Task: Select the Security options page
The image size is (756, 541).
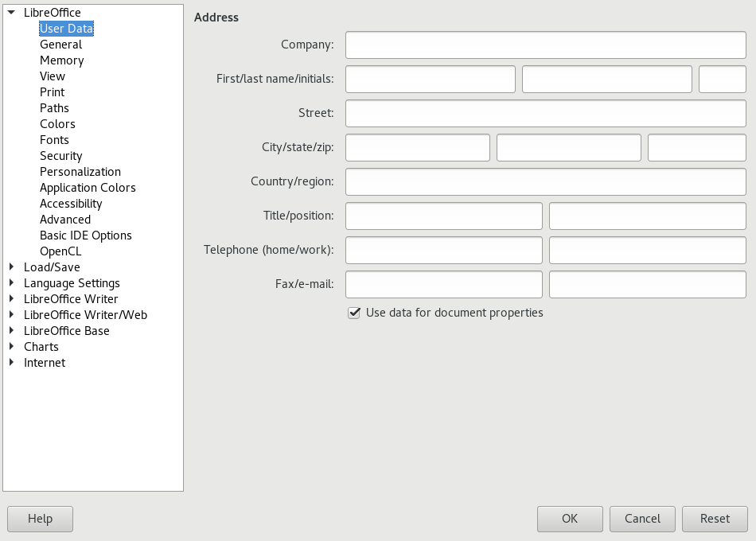Action: pyautogui.click(x=61, y=156)
